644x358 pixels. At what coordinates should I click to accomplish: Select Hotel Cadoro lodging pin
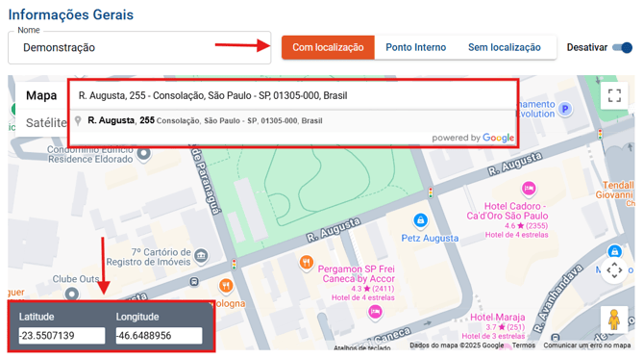[x=529, y=189]
